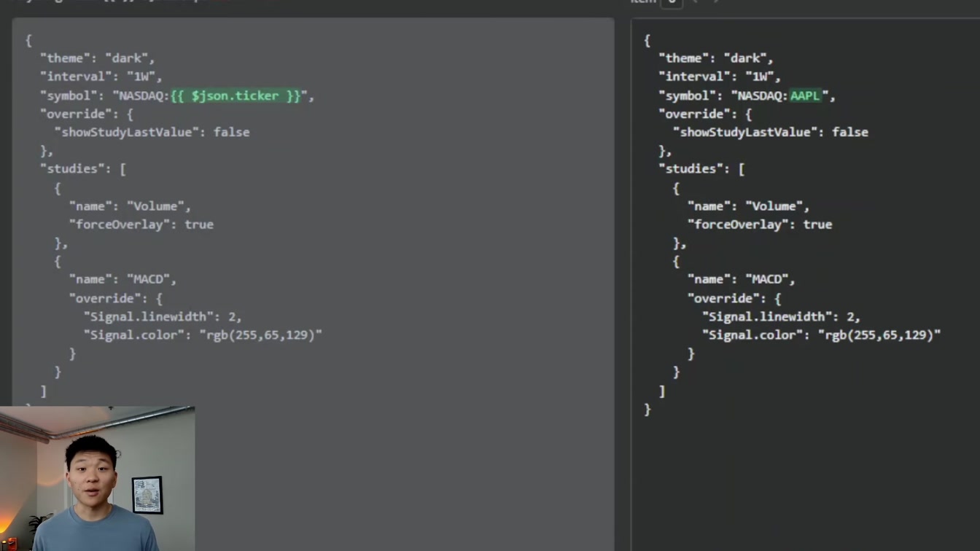Click "showStudyLastValue": false in the left editor
The image size is (980, 551).
click(152, 132)
